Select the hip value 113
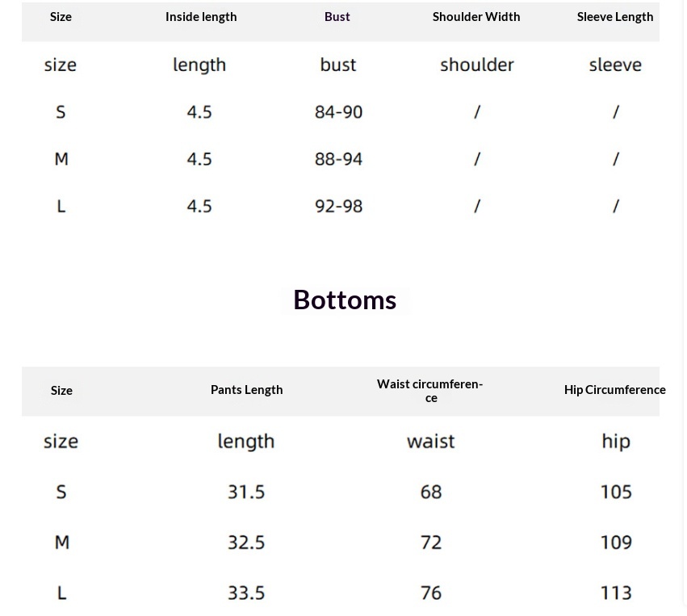687x616 pixels. tap(616, 593)
